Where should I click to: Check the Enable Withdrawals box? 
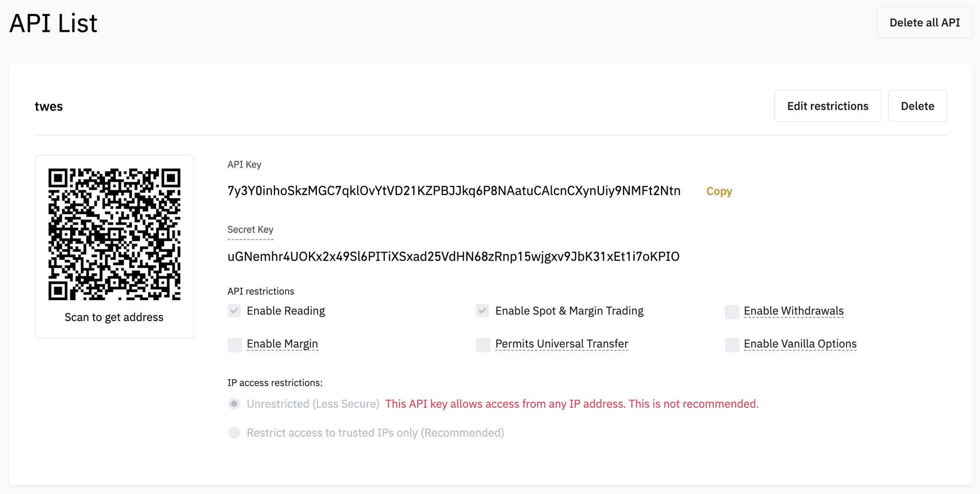[x=732, y=312]
